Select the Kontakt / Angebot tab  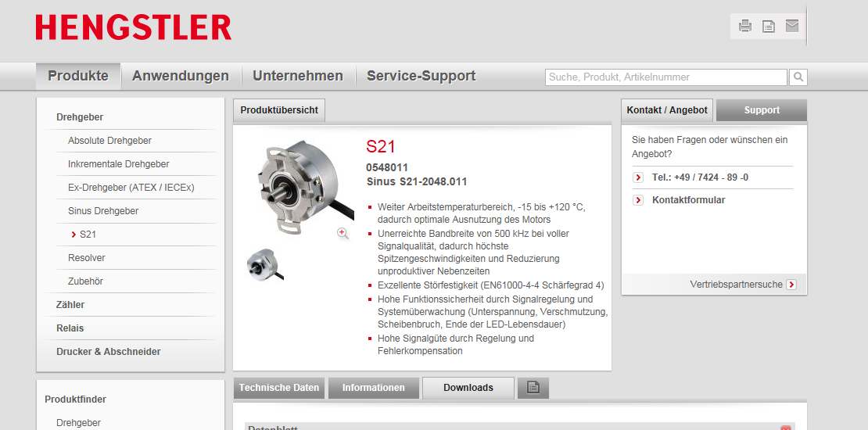667,110
